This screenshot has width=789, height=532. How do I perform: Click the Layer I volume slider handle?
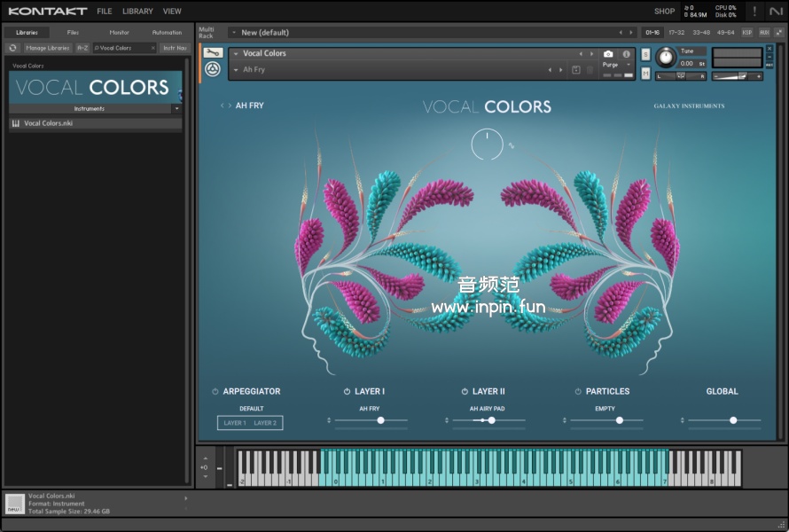[380, 420]
